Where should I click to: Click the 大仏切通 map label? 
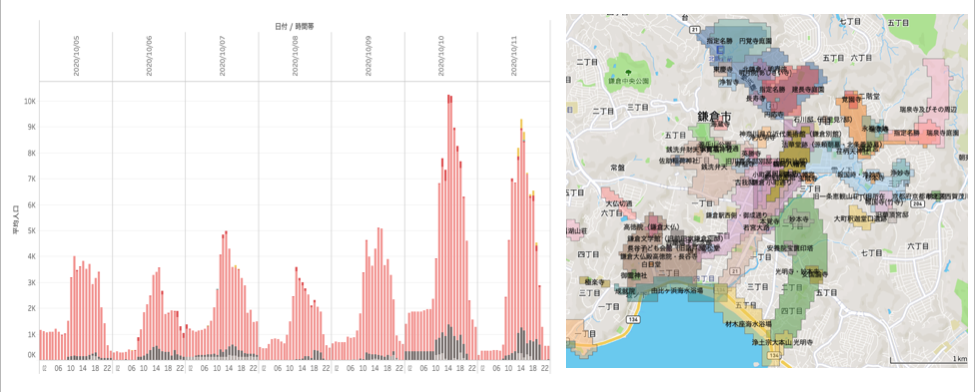pos(619,203)
